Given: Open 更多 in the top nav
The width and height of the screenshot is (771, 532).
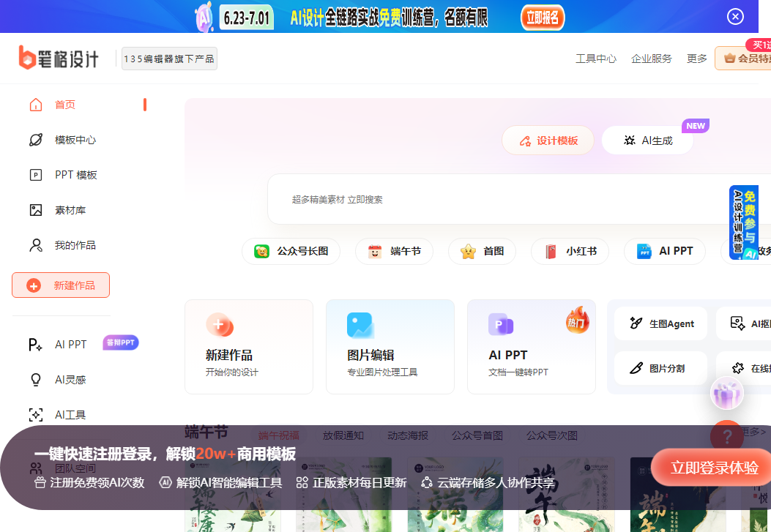Looking at the screenshot, I should [x=696, y=59].
